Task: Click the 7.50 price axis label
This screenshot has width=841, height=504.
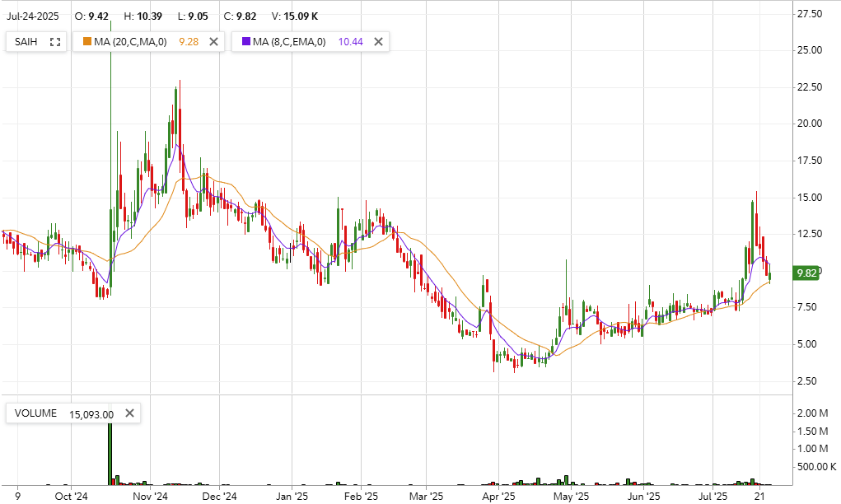Action: point(806,307)
